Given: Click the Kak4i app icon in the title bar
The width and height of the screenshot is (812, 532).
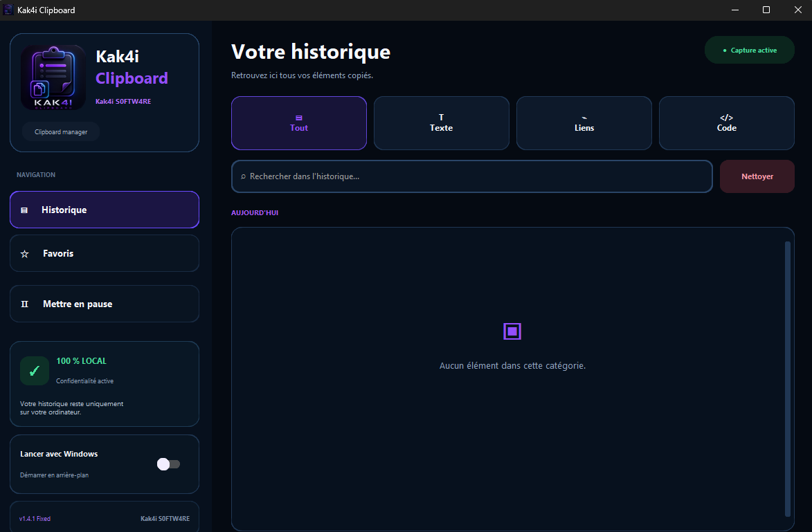Looking at the screenshot, I should pos(8,10).
